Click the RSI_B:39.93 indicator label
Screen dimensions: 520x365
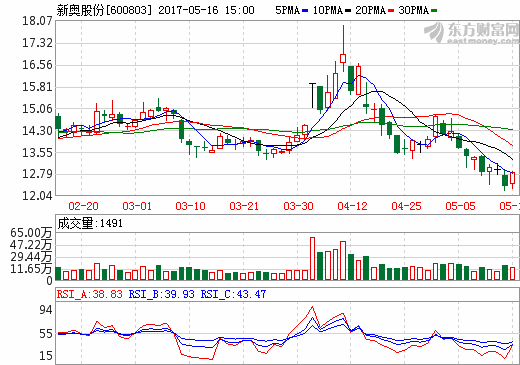(161, 294)
